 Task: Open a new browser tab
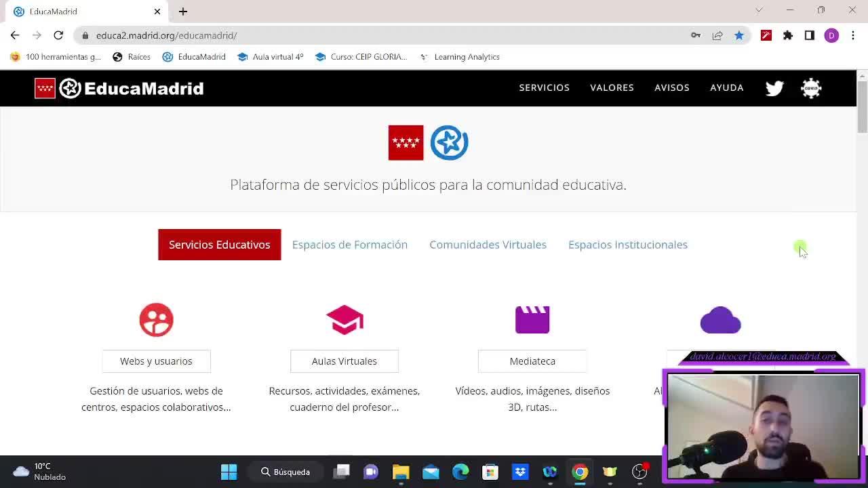[183, 12]
